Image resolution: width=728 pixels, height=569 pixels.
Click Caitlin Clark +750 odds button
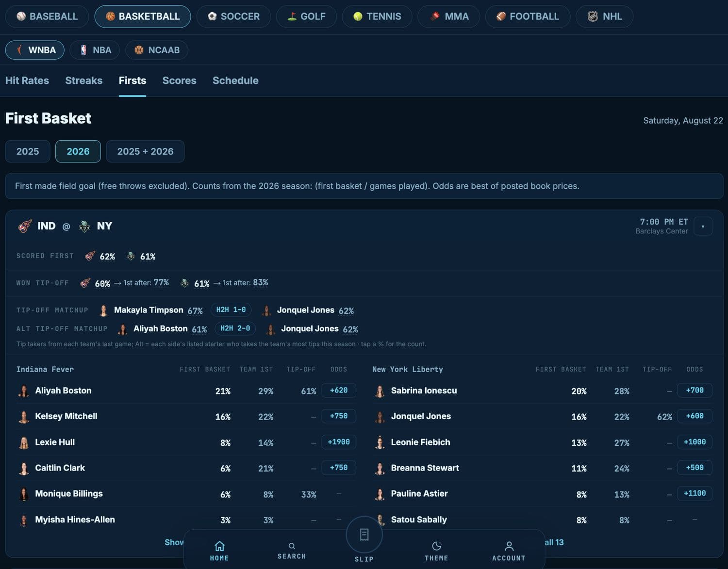click(x=339, y=468)
